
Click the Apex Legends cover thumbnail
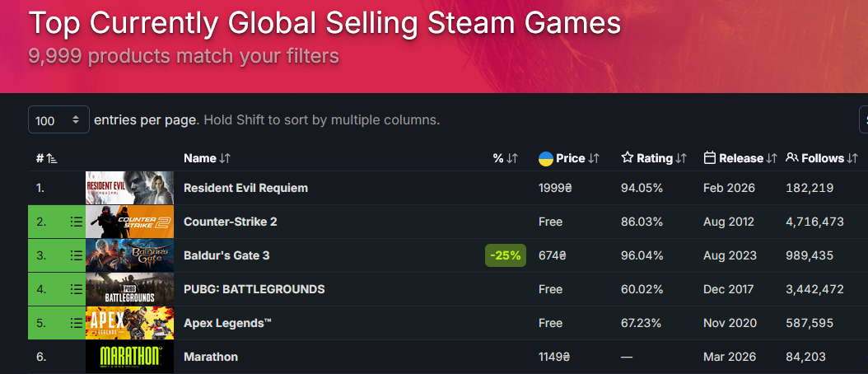click(x=129, y=323)
